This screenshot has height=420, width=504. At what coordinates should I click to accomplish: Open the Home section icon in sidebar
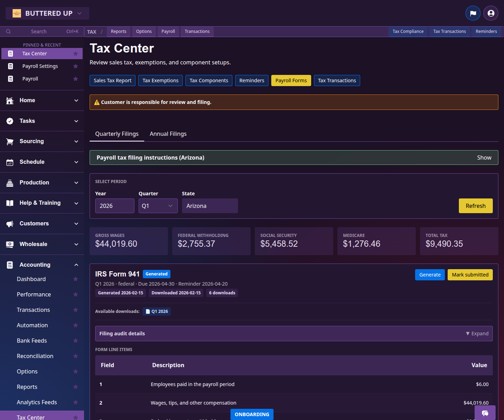coord(9,100)
